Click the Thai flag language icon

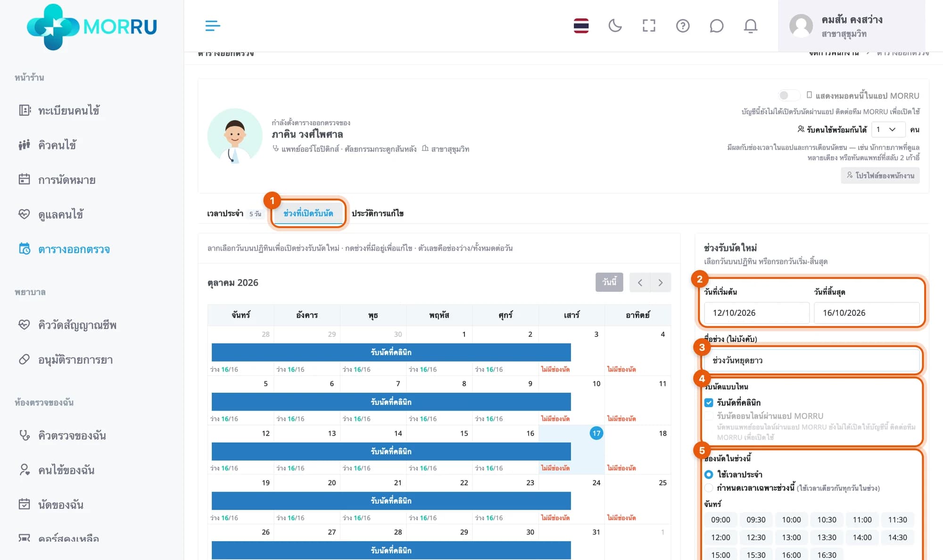(x=581, y=25)
